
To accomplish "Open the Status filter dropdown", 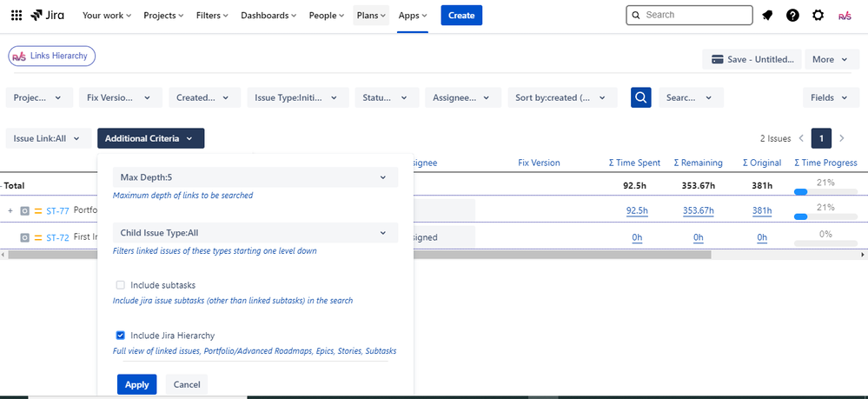I will 387,97.
